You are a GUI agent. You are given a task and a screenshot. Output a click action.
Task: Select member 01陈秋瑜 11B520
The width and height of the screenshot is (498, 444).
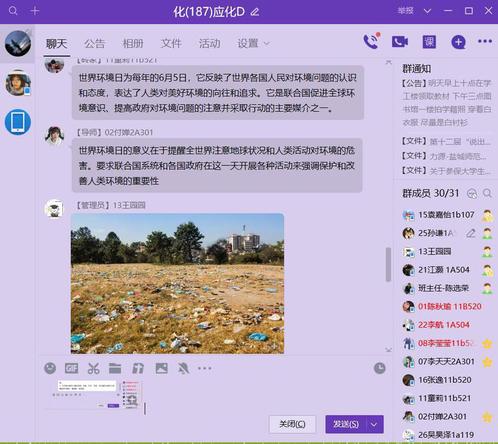tap(447, 307)
